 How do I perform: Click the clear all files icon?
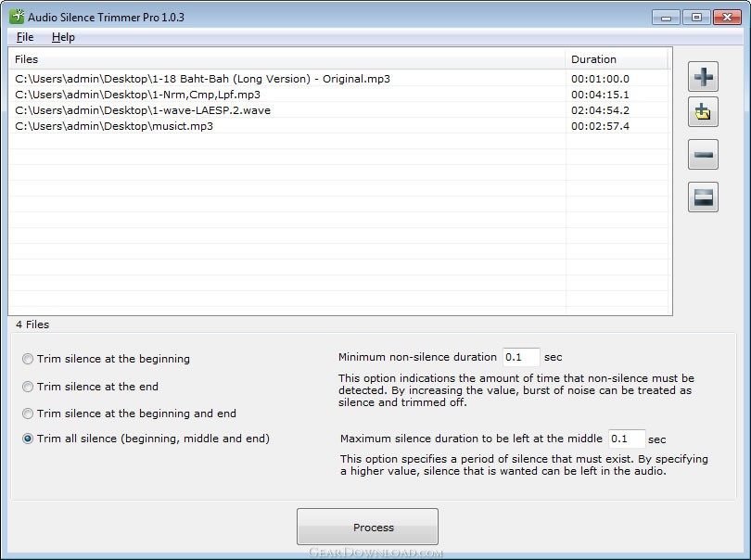coord(703,197)
